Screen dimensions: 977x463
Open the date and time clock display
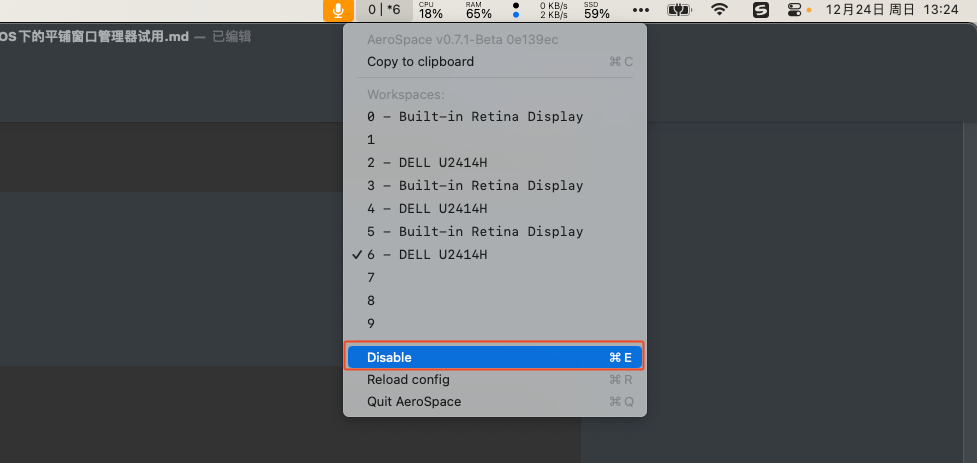[x=892, y=10]
